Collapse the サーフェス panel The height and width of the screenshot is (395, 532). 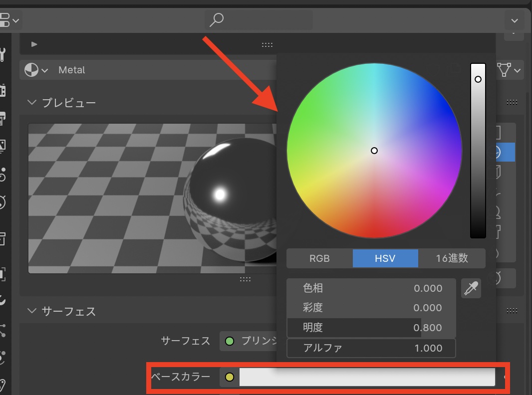[32, 311]
